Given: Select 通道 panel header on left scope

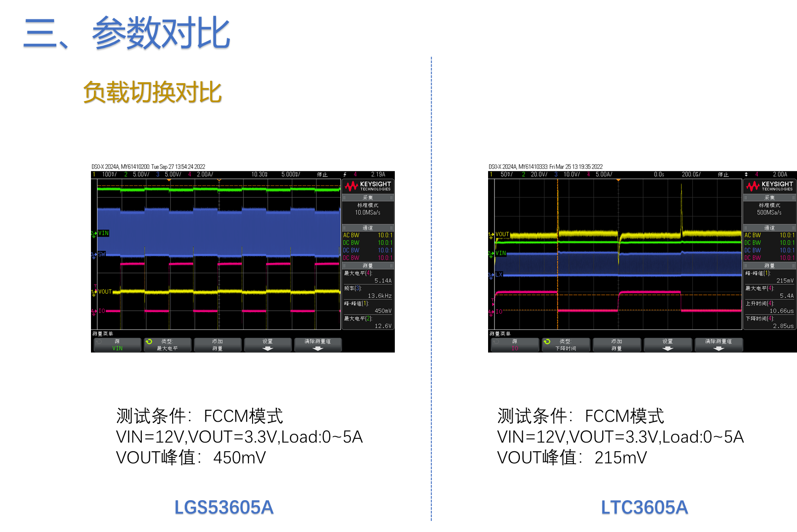Looking at the screenshot, I should coord(368,228).
